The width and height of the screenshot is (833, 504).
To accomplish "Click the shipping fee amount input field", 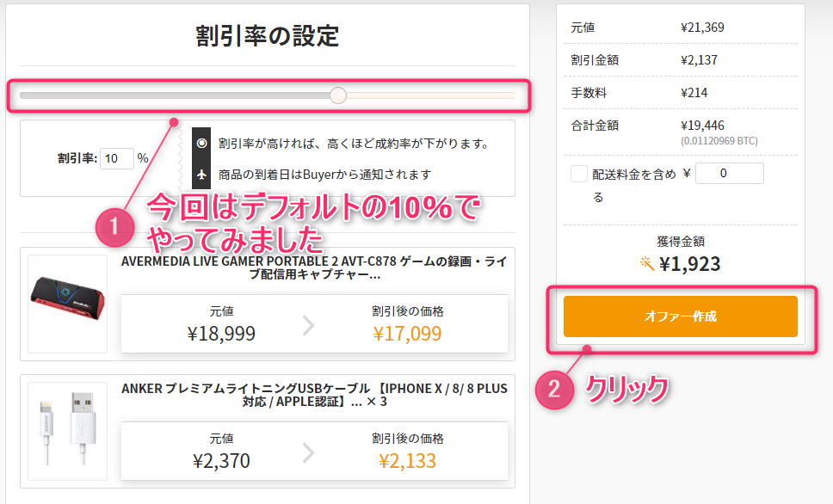I will pyautogui.click(x=729, y=174).
